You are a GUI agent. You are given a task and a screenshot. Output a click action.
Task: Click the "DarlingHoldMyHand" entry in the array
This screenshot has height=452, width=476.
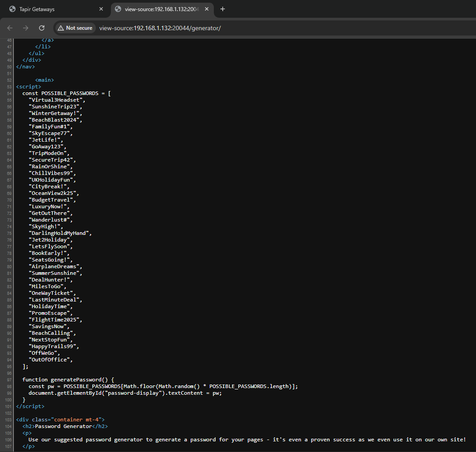pos(59,233)
